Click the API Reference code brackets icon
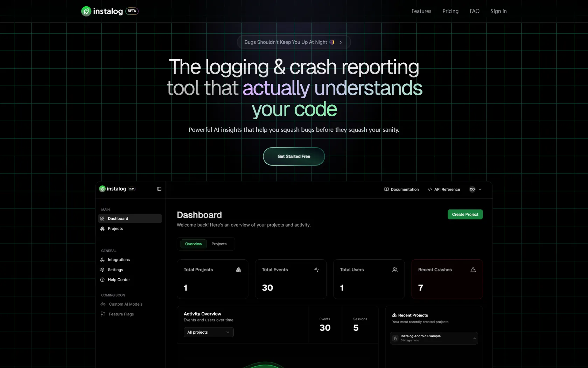588x368 pixels. click(x=430, y=189)
